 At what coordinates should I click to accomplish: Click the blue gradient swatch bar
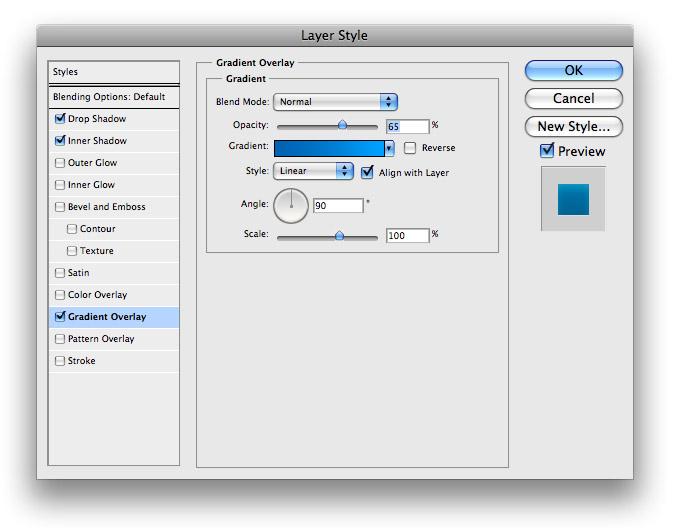point(329,148)
